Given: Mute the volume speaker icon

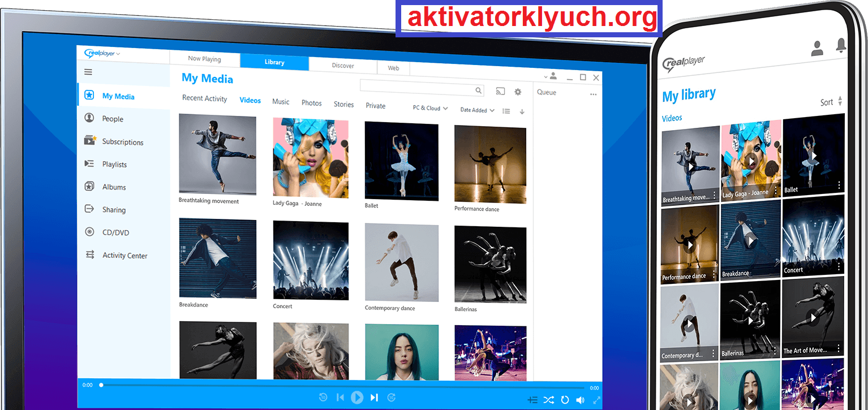Looking at the screenshot, I should pos(580,400).
